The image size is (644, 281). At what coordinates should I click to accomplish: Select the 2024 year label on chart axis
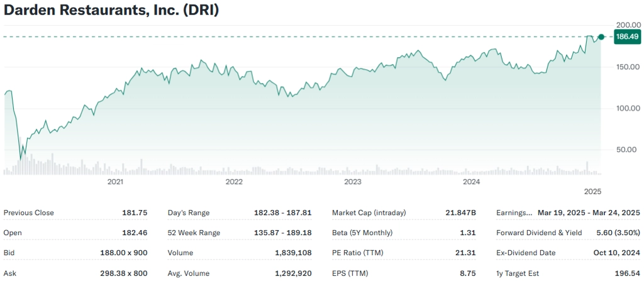(x=471, y=181)
